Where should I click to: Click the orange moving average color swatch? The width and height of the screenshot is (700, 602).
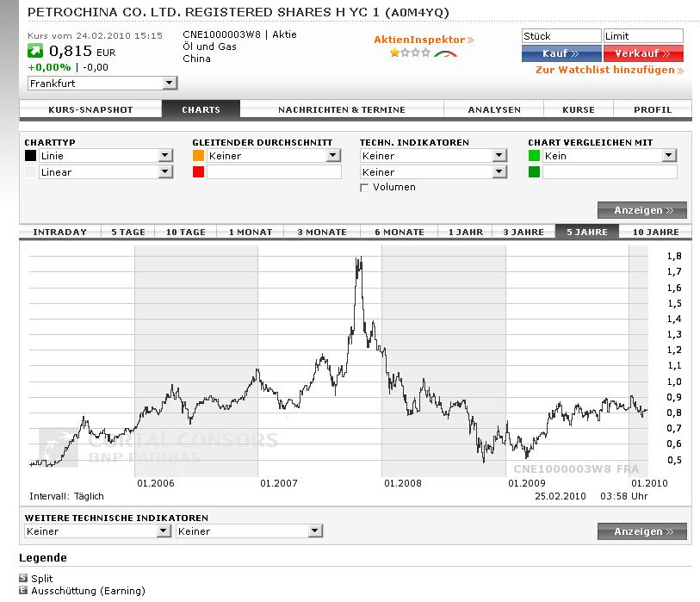[x=198, y=155]
